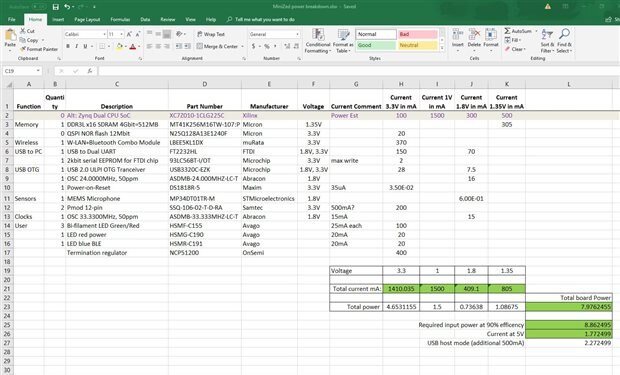The width and height of the screenshot is (620, 375).
Task: Apply the Normal cell style
Action: [376, 34]
